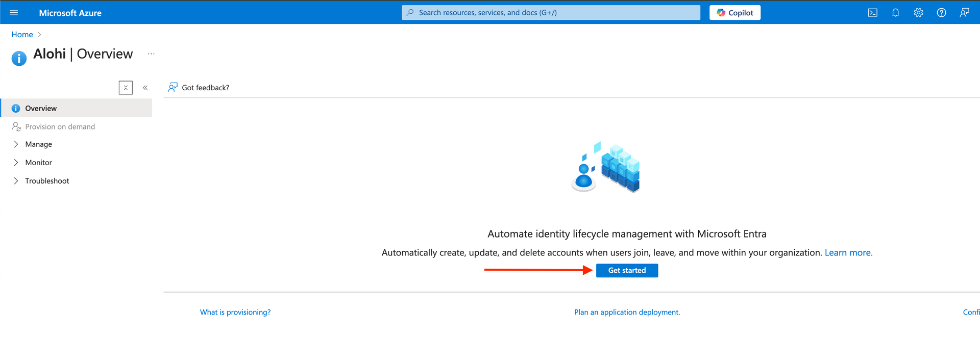This screenshot has width=980, height=364.
Task: Open portal settings gear
Action: pyautogui.click(x=918, y=13)
